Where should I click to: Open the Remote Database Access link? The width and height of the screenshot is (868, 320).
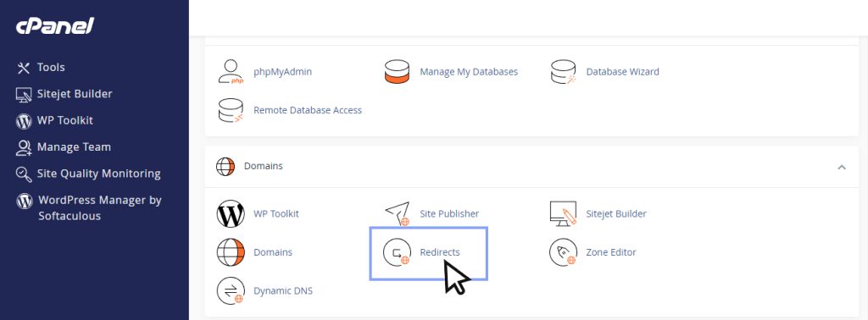coord(308,111)
